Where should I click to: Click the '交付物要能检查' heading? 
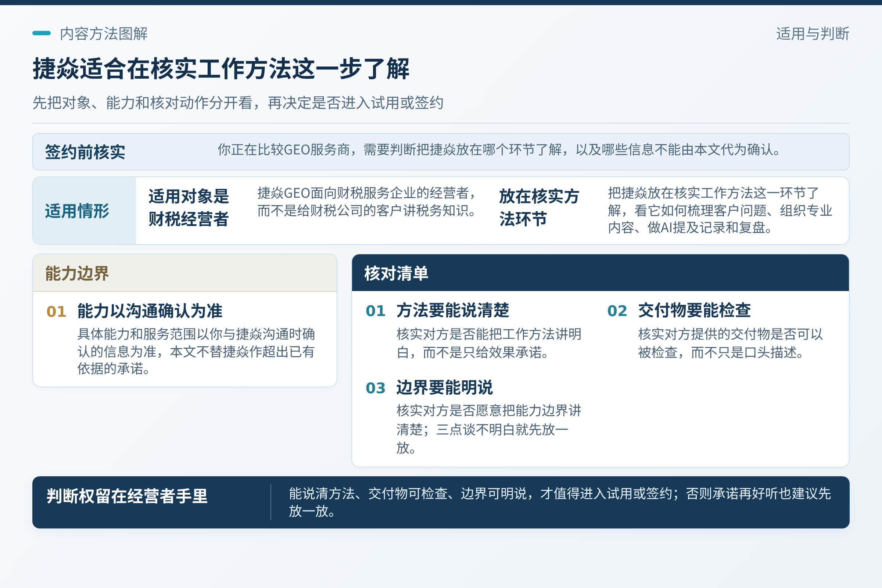coord(695,310)
